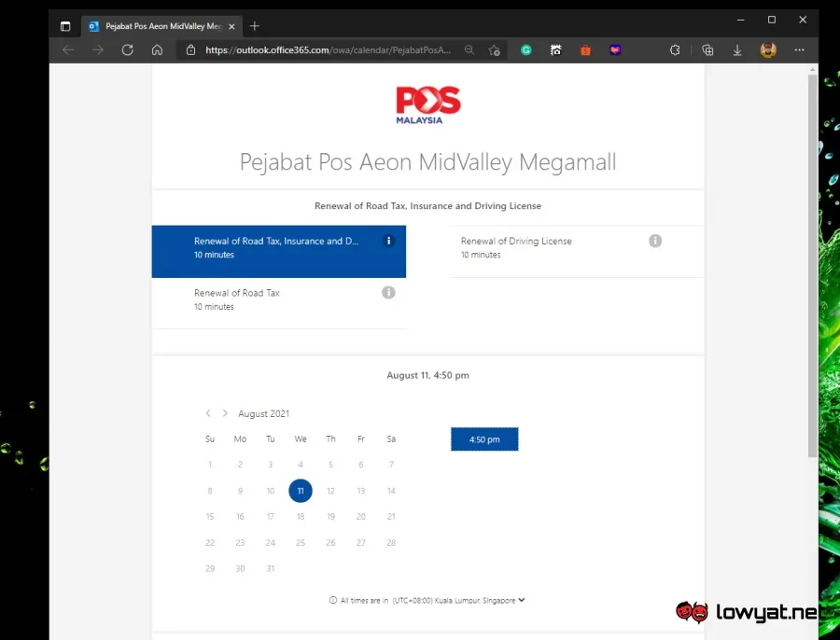This screenshot has height=640, width=840.
Task: Open the browser settings and more menu
Action: (799, 49)
